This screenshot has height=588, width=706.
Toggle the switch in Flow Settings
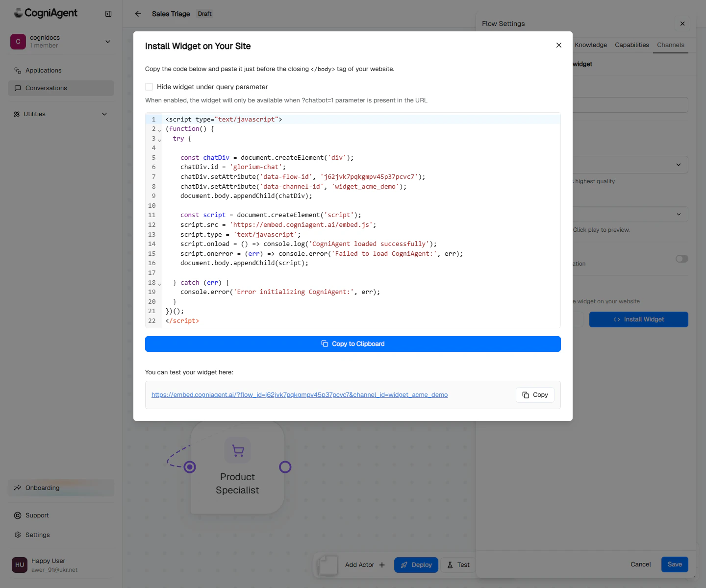point(682,259)
